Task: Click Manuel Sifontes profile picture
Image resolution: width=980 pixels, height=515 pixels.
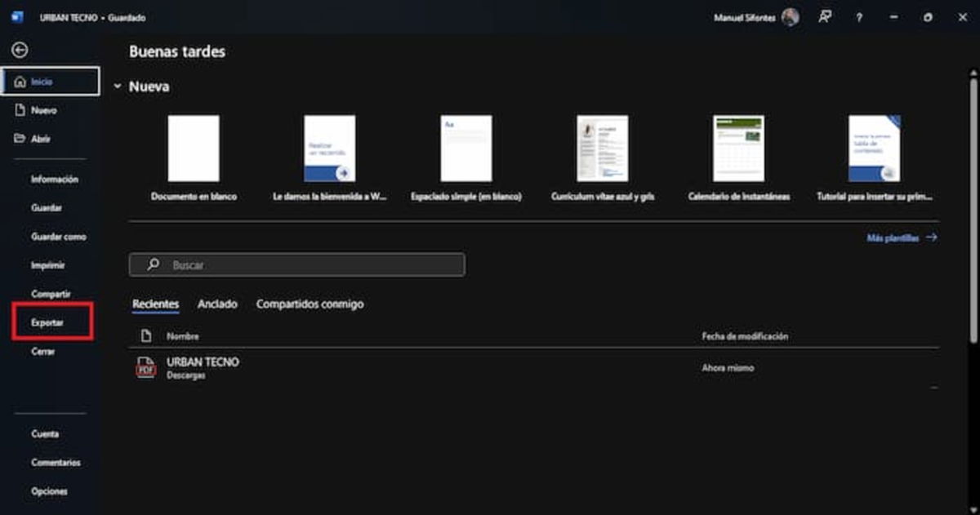Action: click(788, 17)
